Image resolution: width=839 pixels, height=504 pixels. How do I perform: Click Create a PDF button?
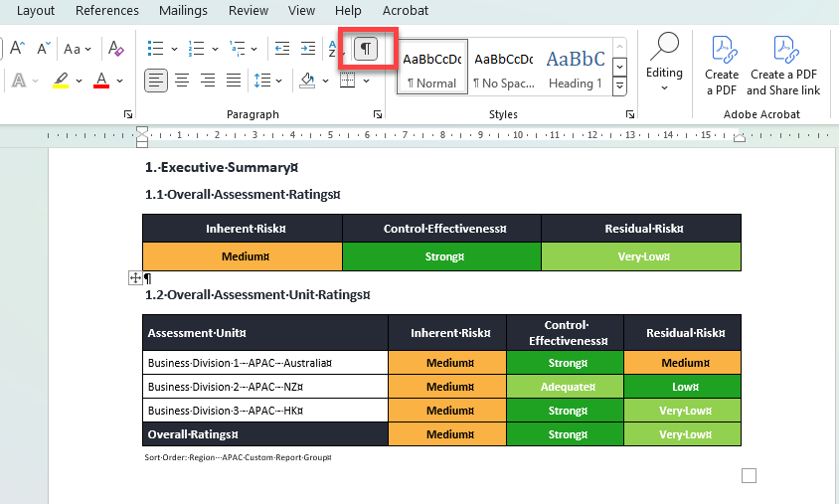click(x=722, y=66)
